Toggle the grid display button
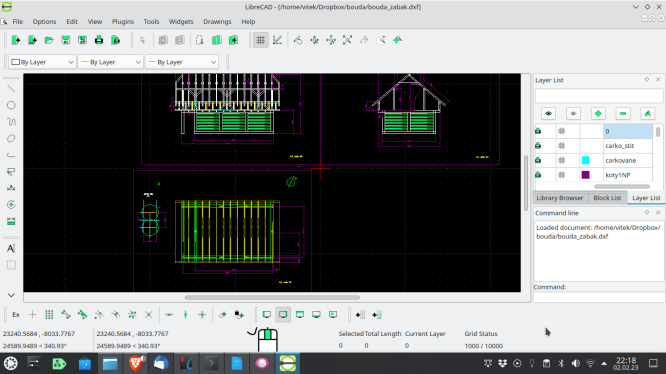Viewport: 666px width, 374px height. pos(261,40)
